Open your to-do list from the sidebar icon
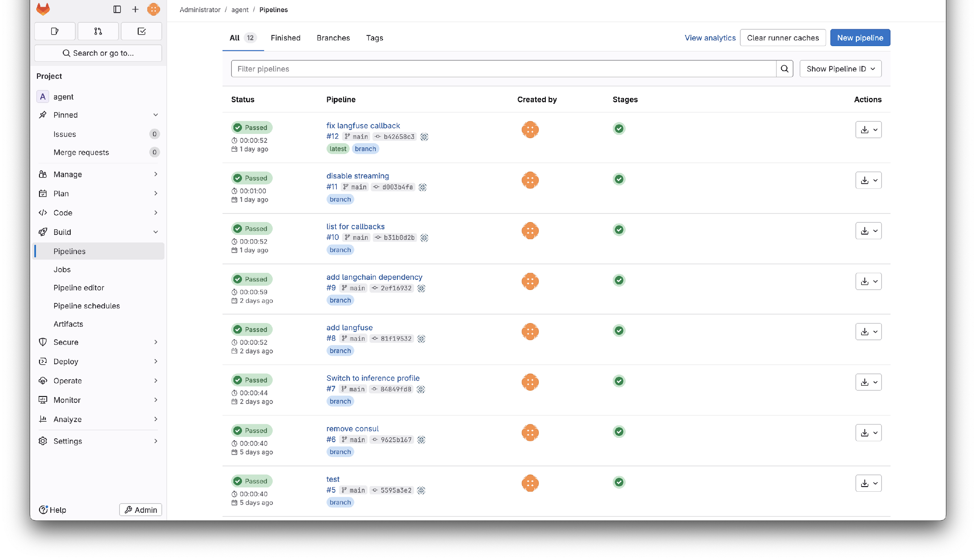The height and width of the screenshot is (560, 976). click(x=141, y=31)
